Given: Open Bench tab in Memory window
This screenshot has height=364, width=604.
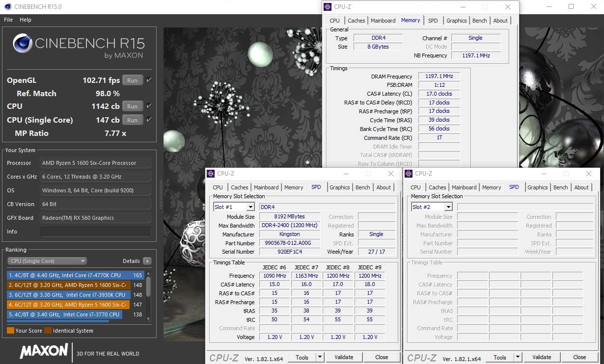Looking at the screenshot, I should 480,21.
